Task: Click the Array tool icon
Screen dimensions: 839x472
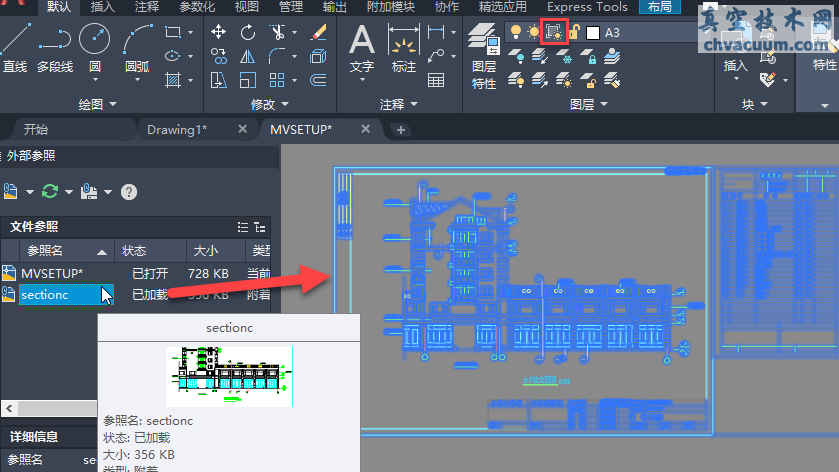Action: pos(277,80)
